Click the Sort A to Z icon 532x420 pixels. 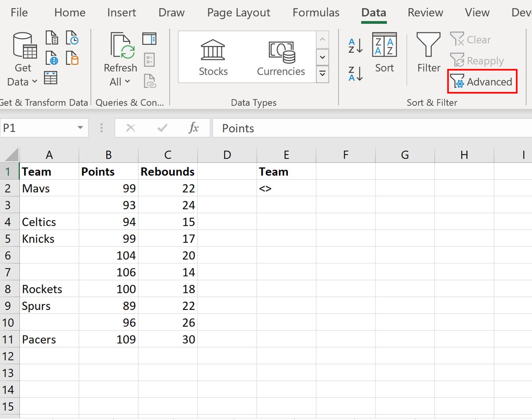pyautogui.click(x=355, y=45)
